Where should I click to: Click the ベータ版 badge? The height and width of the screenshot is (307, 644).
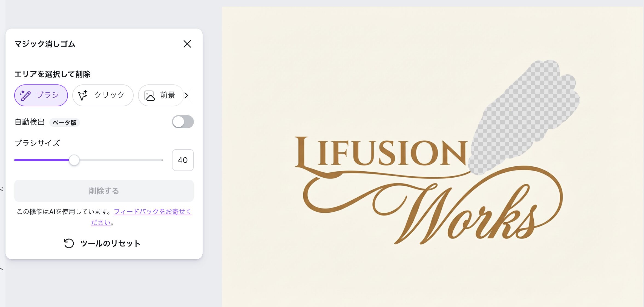65,123
